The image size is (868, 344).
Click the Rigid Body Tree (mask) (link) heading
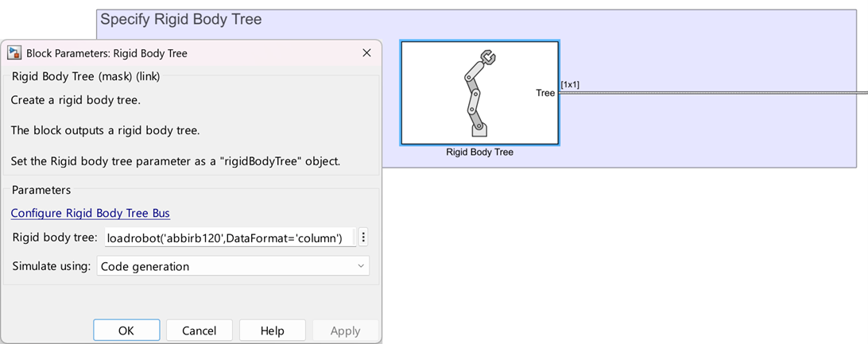click(86, 76)
